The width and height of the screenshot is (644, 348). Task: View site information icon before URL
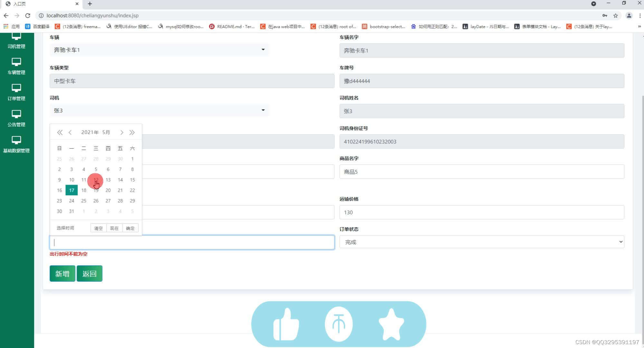[41, 15]
